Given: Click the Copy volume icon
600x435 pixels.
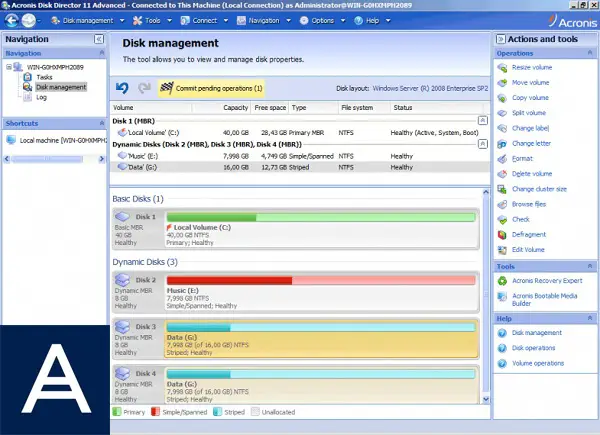Looking at the screenshot, I should [502, 98].
